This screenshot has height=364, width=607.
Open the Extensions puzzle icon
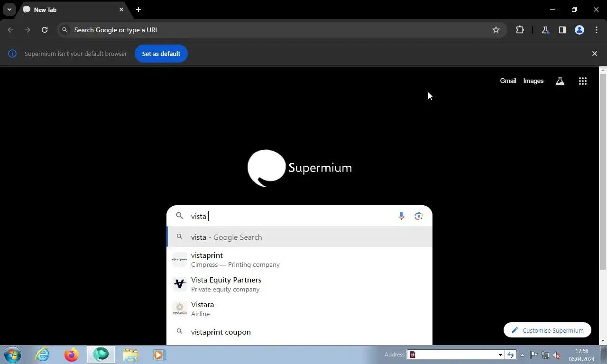pyautogui.click(x=520, y=30)
